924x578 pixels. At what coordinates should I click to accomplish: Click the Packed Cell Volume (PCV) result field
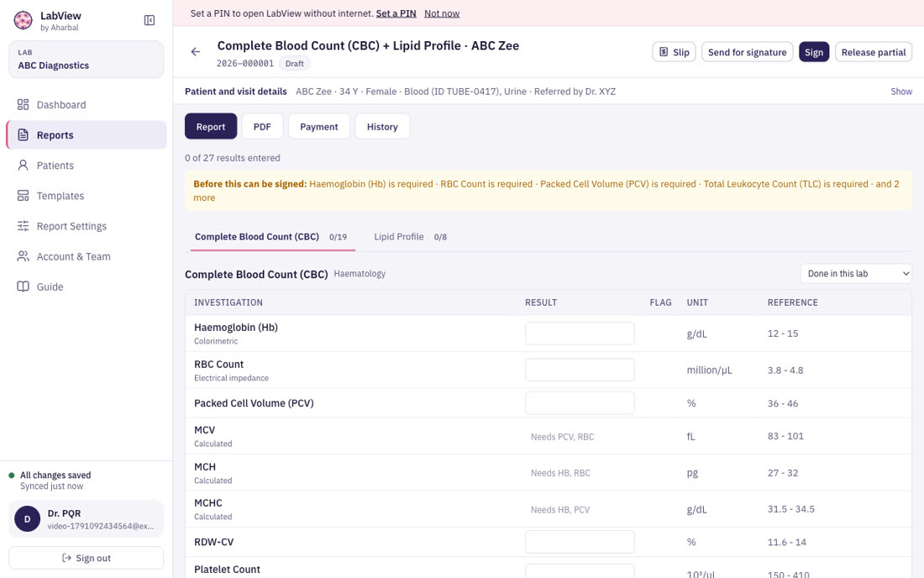point(580,403)
